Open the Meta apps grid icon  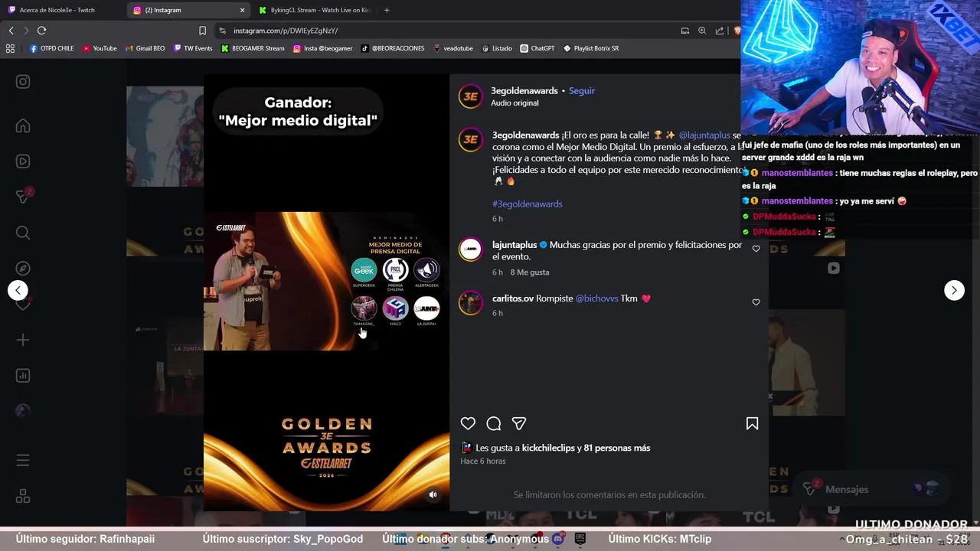[x=23, y=497]
